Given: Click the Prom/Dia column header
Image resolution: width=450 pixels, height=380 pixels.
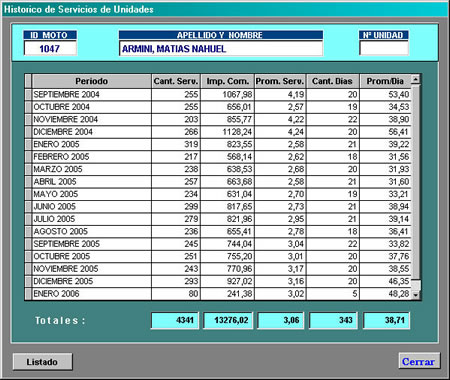Looking at the screenshot, I should 385,81.
